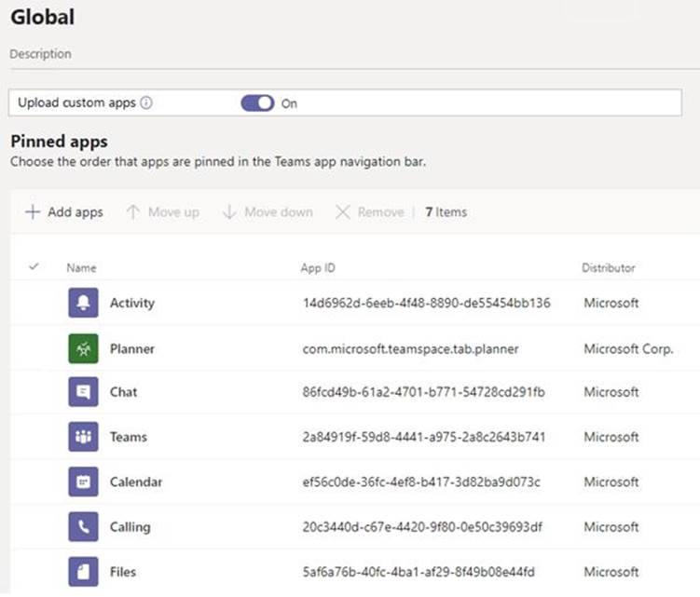Click the Move up toolbar button
The width and height of the screenshot is (700, 597).
tap(162, 212)
